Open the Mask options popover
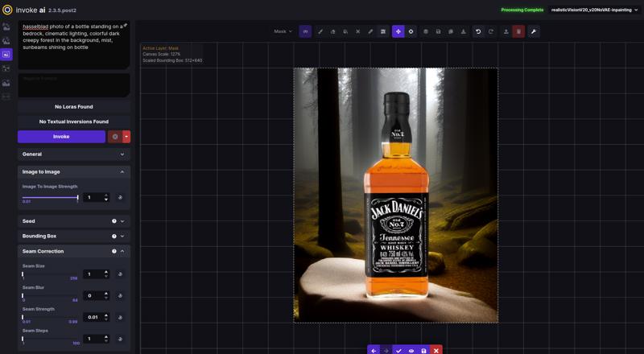644x354 pixels. [305, 31]
